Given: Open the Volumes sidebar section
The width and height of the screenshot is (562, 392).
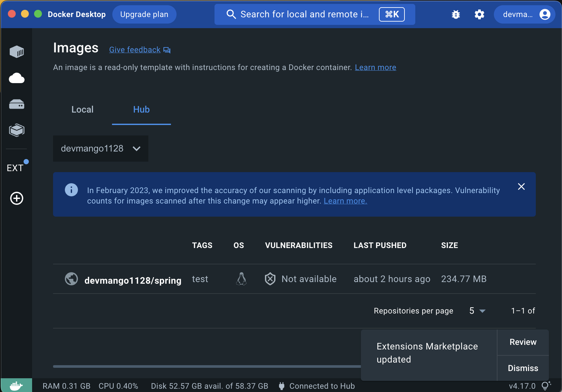Looking at the screenshot, I should (x=17, y=104).
